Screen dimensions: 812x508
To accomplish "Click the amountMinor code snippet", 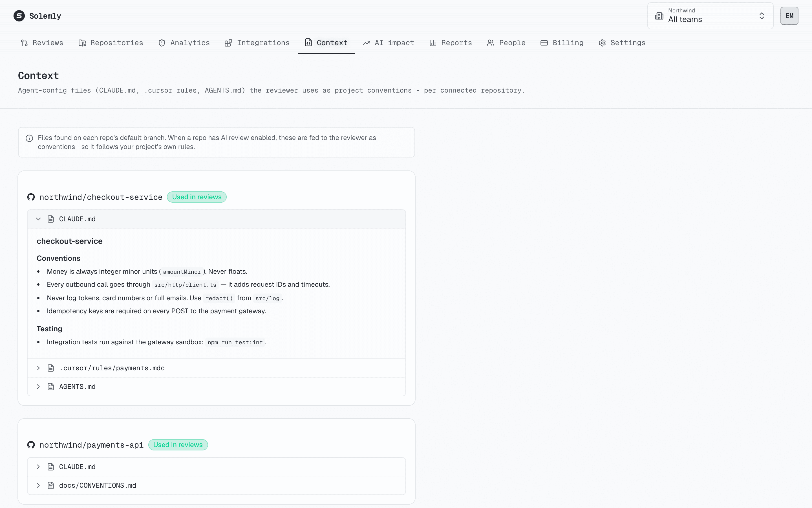I will [182, 272].
